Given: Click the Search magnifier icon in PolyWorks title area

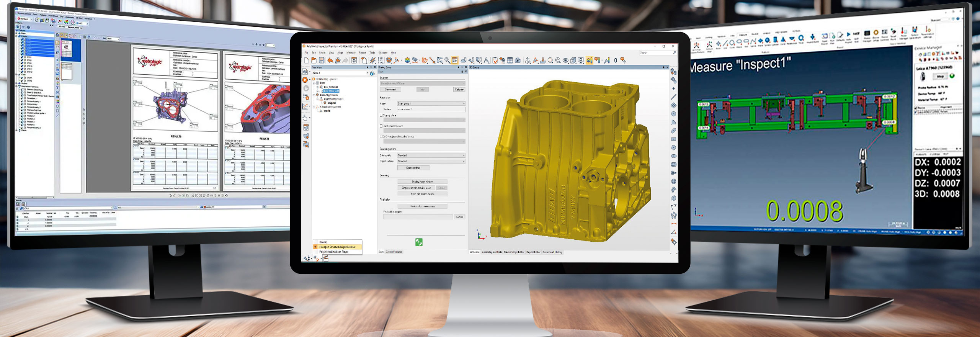Looking at the screenshot, I should point(675,52).
